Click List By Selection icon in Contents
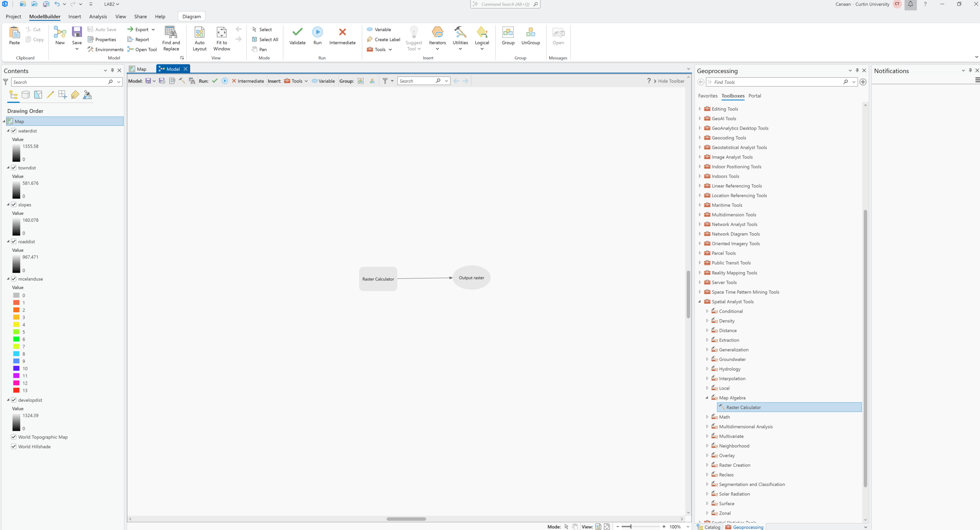Screen dimensions: 980x530 pyautogui.click(x=38, y=95)
